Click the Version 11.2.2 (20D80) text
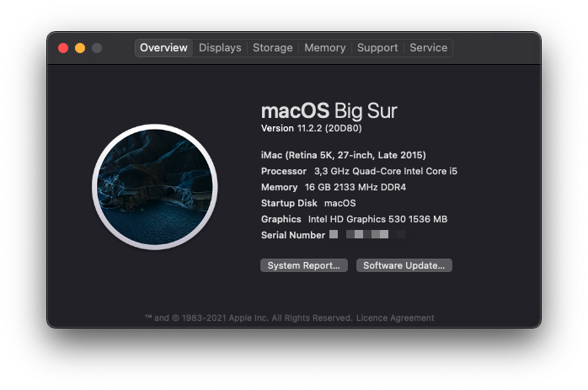This screenshot has width=588, height=390. click(311, 128)
